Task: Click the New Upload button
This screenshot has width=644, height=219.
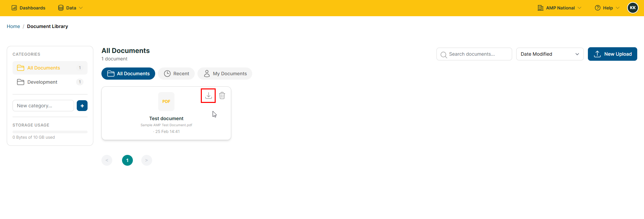Action: click(612, 54)
